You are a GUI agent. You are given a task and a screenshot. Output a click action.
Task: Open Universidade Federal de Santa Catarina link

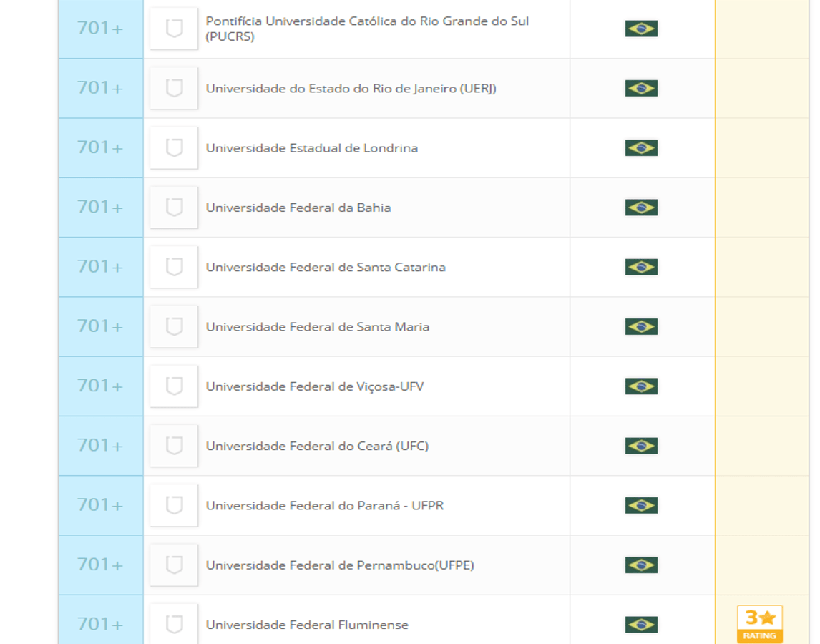326,268
